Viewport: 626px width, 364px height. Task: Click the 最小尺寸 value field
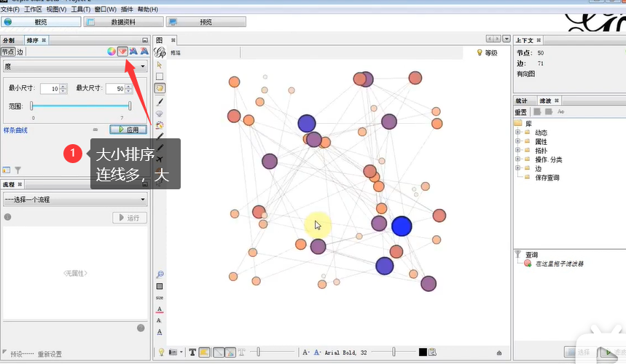pyautogui.click(x=50, y=89)
